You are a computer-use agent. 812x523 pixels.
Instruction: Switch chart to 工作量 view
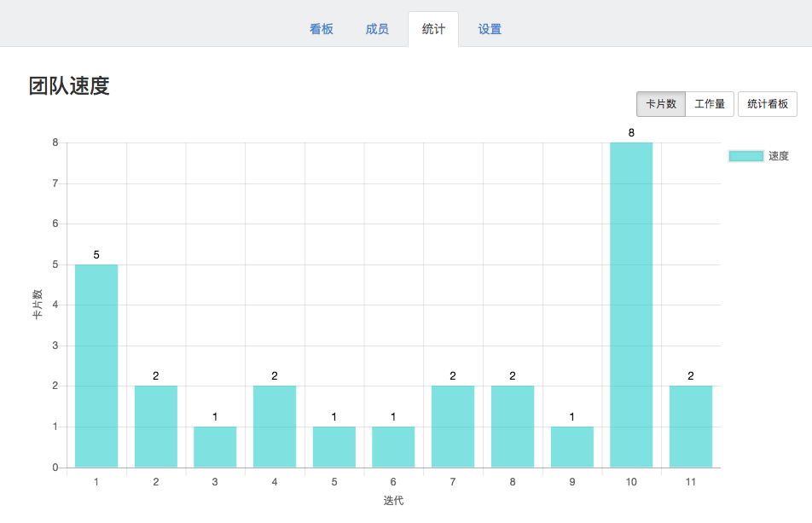point(710,104)
